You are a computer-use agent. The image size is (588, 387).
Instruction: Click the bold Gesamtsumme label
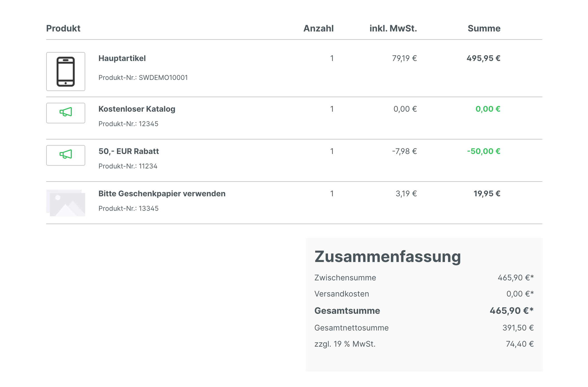[347, 311]
